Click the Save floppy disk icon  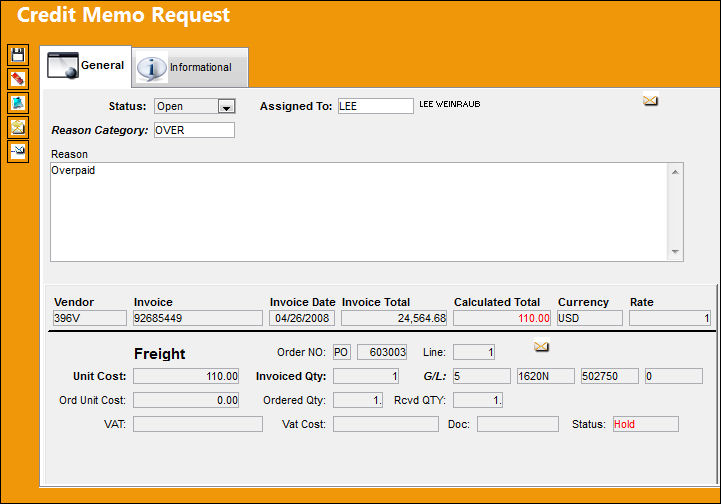(18, 55)
